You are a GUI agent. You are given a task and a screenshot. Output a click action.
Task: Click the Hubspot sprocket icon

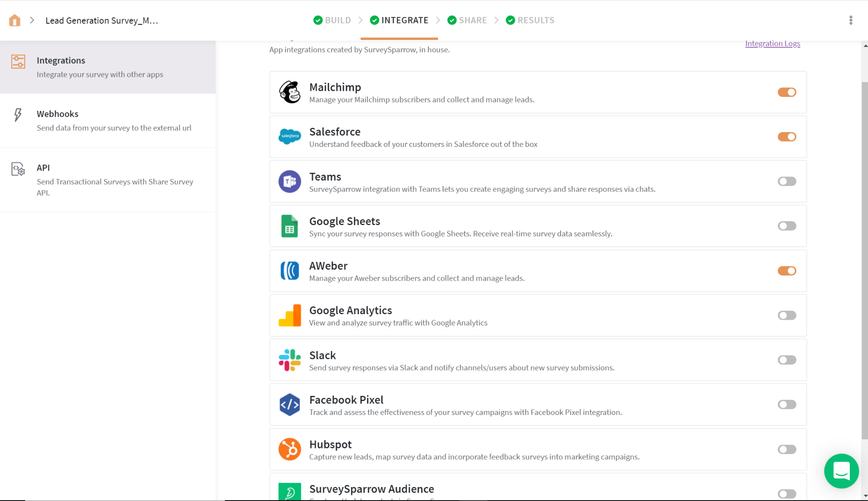click(x=290, y=449)
